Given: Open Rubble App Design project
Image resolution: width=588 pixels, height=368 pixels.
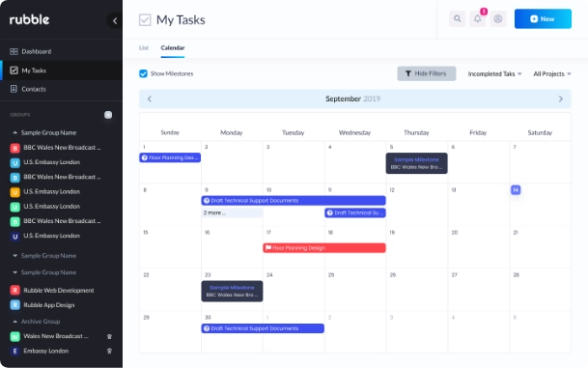Looking at the screenshot, I should [49, 305].
